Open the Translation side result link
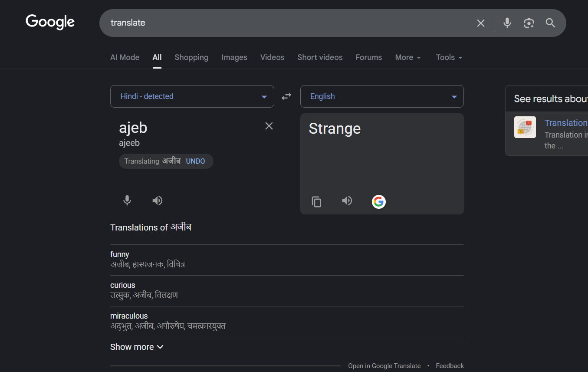Viewport: 588px width, 372px height. click(x=566, y=123)
